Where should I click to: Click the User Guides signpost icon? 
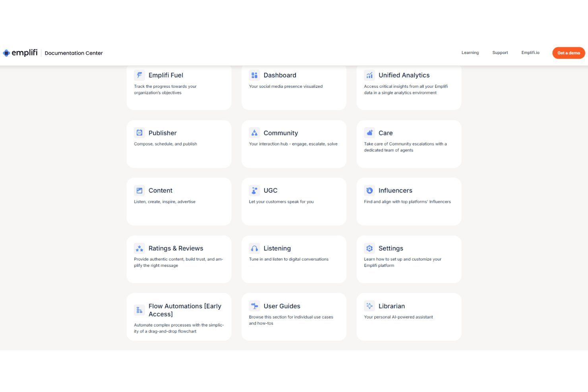coord(254,306)
